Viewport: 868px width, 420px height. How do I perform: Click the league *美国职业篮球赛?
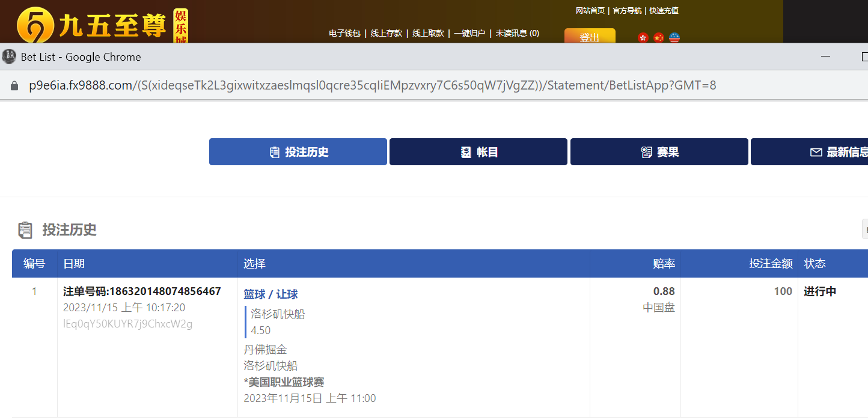click(x=284, y=382)
